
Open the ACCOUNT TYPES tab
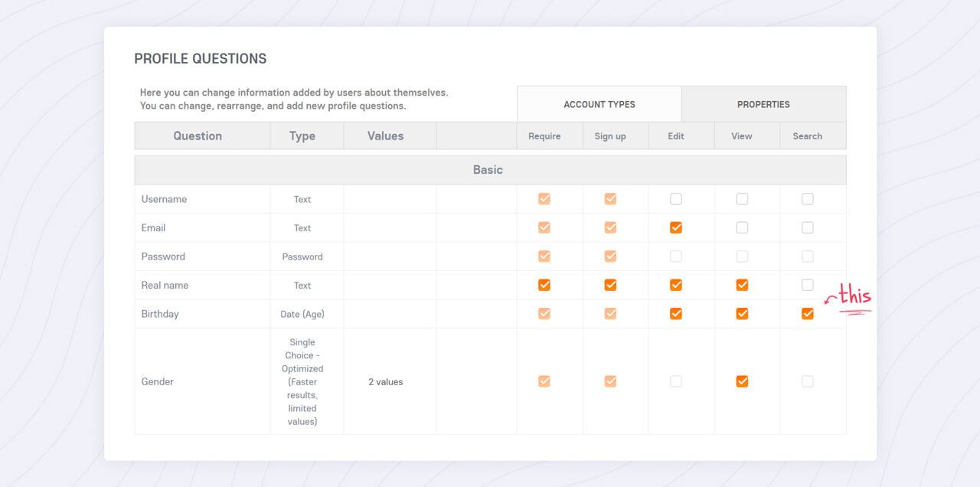pyautogui.click(x=599, y=103)
